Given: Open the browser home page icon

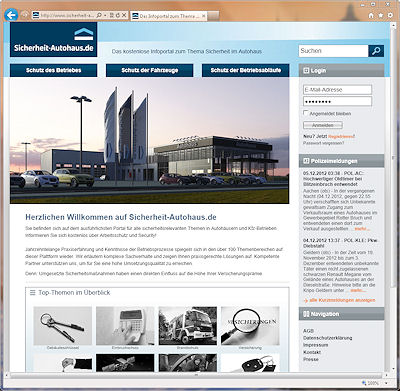Looking at the screenshot, I should coord(371,15).
